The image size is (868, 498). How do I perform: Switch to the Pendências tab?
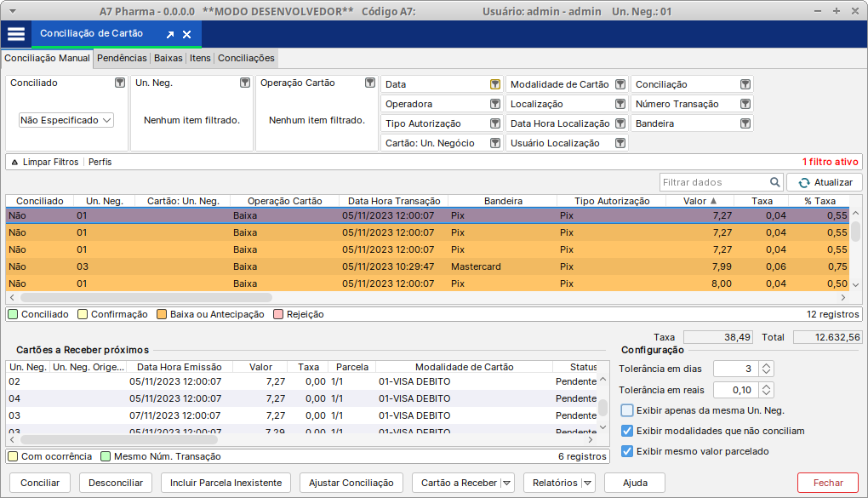[122, 58]
